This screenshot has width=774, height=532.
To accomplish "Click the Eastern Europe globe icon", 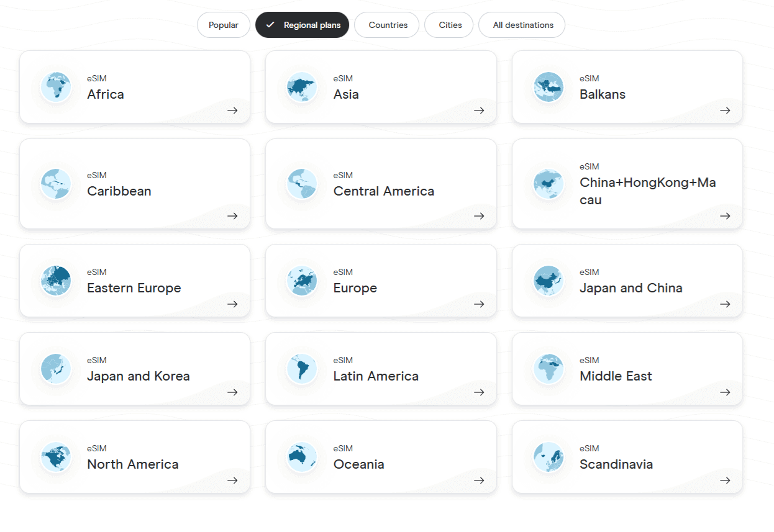I will pos(56,281).
